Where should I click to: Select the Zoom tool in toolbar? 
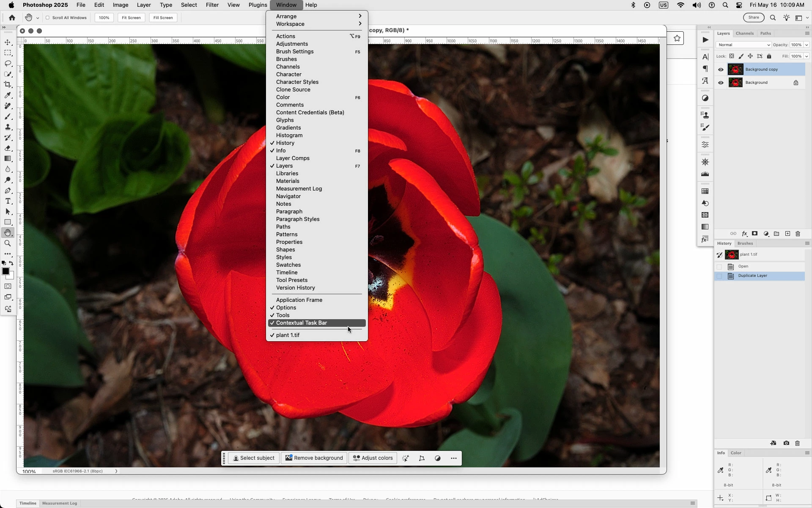(x=8, y=243)
